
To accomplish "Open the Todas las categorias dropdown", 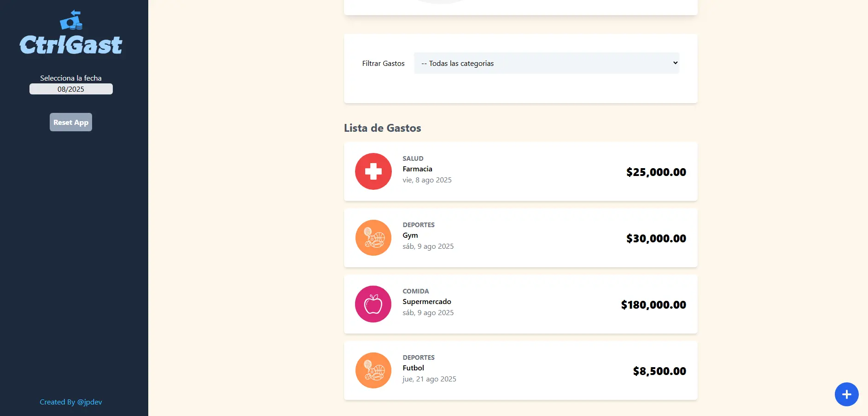I will (x=546, y=63).
